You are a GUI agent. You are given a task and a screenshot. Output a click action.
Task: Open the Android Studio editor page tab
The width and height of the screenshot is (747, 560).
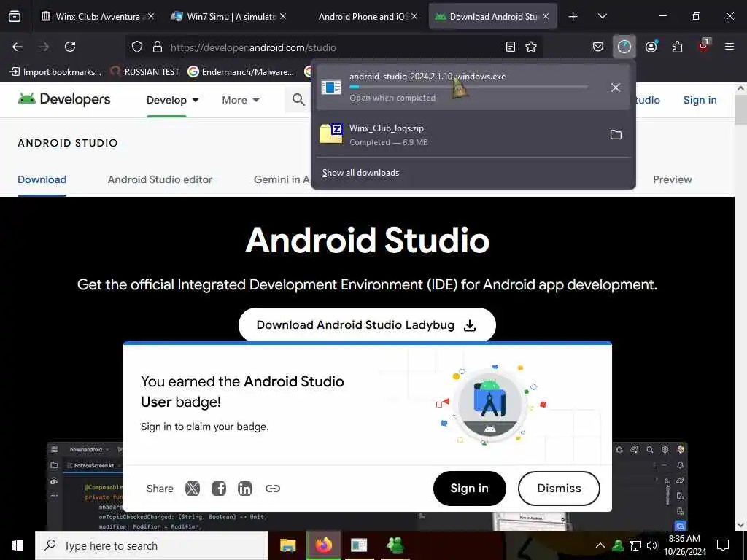point(160,179)
